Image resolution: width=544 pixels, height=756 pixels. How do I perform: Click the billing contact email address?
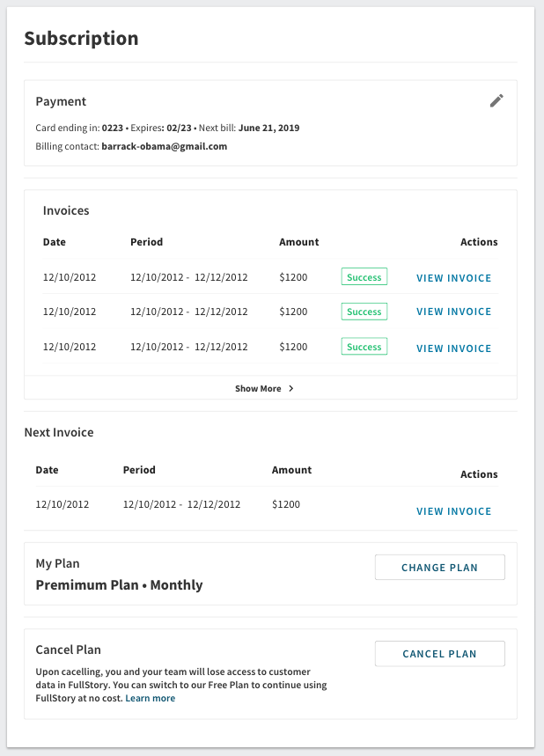click(165, 145)
